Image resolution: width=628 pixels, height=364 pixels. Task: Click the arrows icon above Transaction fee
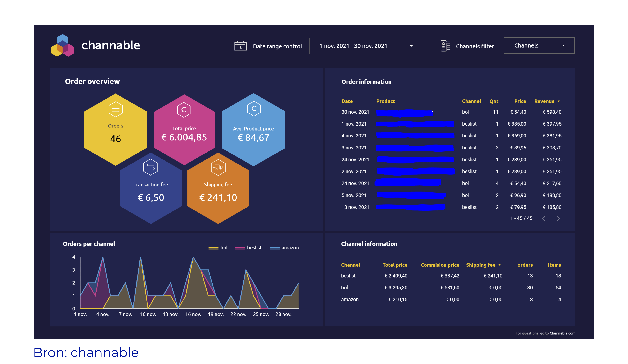tap(151, 167)
